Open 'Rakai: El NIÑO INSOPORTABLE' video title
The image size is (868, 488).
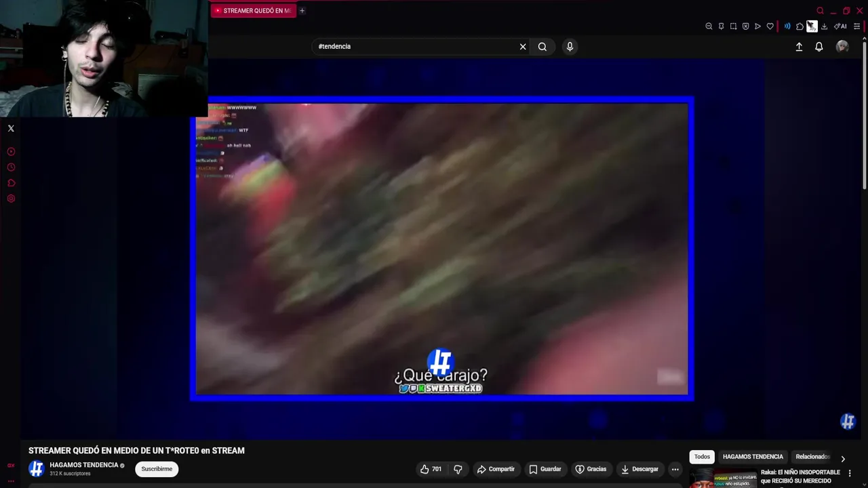pyautogui.click(x=800, y=476)
